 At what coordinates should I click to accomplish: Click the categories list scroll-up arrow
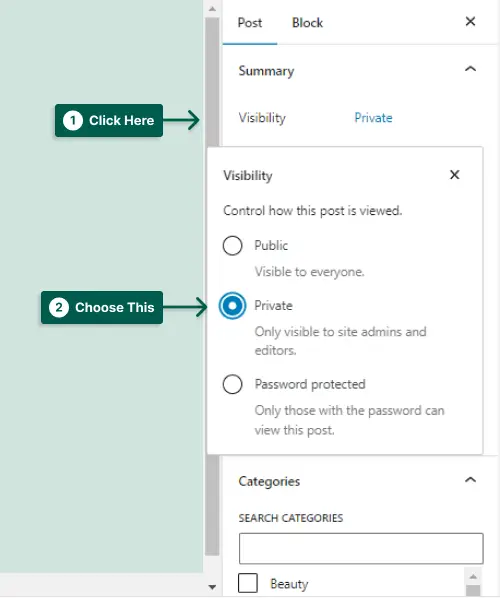[x=473, y=576]
